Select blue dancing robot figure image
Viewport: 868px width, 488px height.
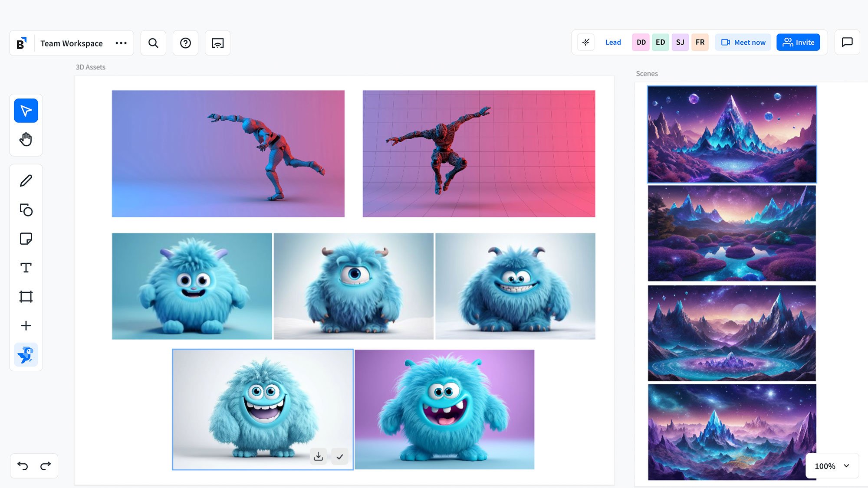point(228,154)
